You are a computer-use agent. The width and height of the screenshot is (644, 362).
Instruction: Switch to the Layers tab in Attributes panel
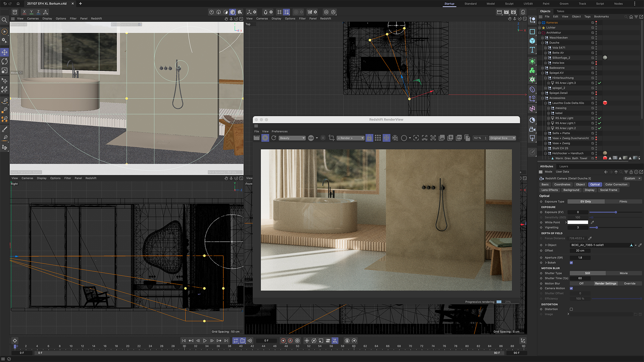pos(563,166)
